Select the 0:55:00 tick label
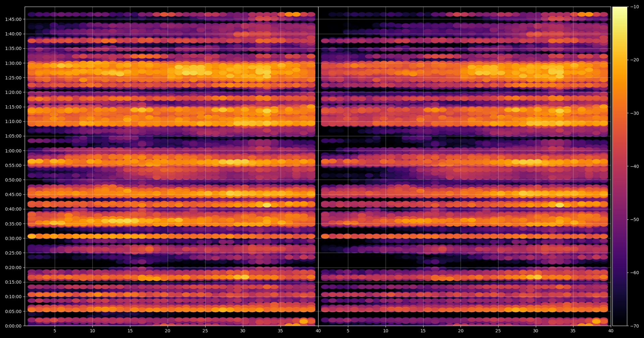 pos(13,165)
